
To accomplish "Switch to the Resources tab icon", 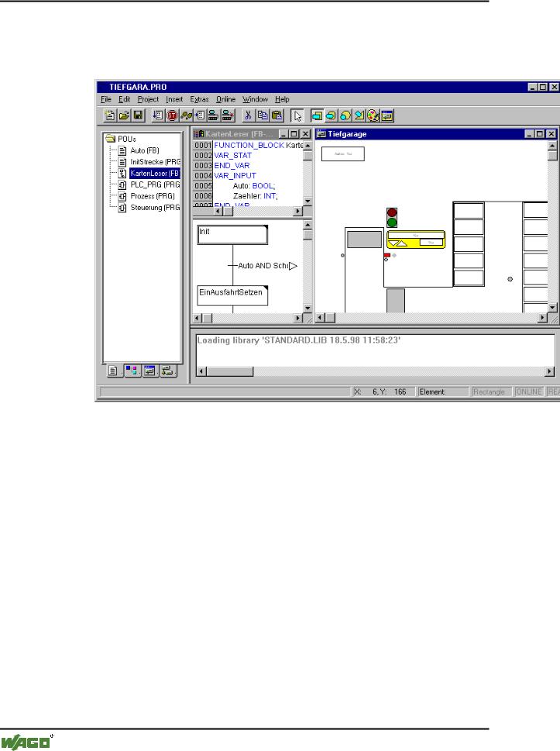I will click(x=167, y=370).
